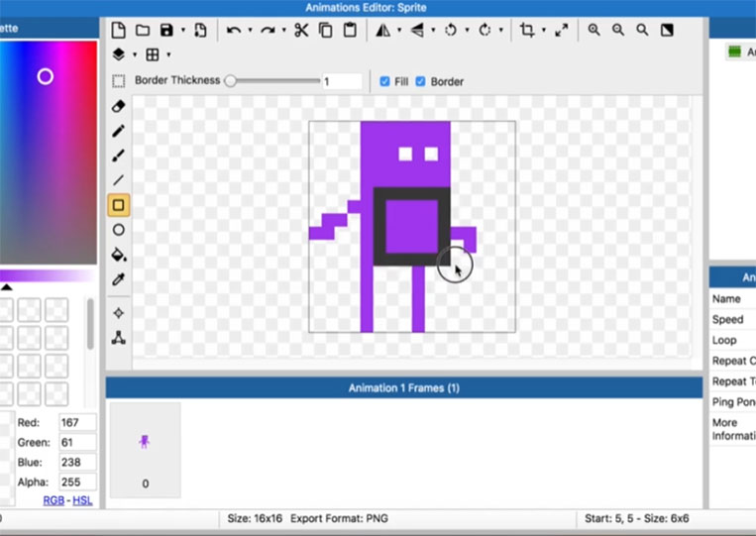Click the Loop property row
756x536 pixels.
[x=733, y=340]
